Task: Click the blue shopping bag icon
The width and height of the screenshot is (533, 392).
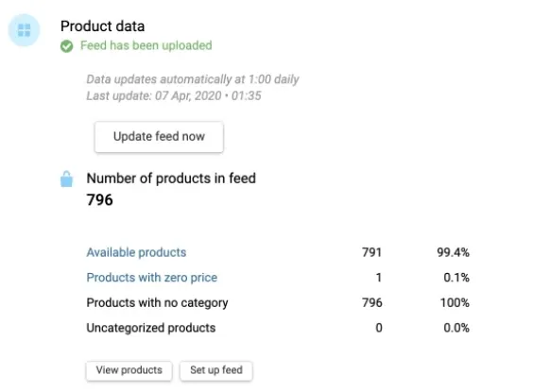Action: tap(66, 179)
